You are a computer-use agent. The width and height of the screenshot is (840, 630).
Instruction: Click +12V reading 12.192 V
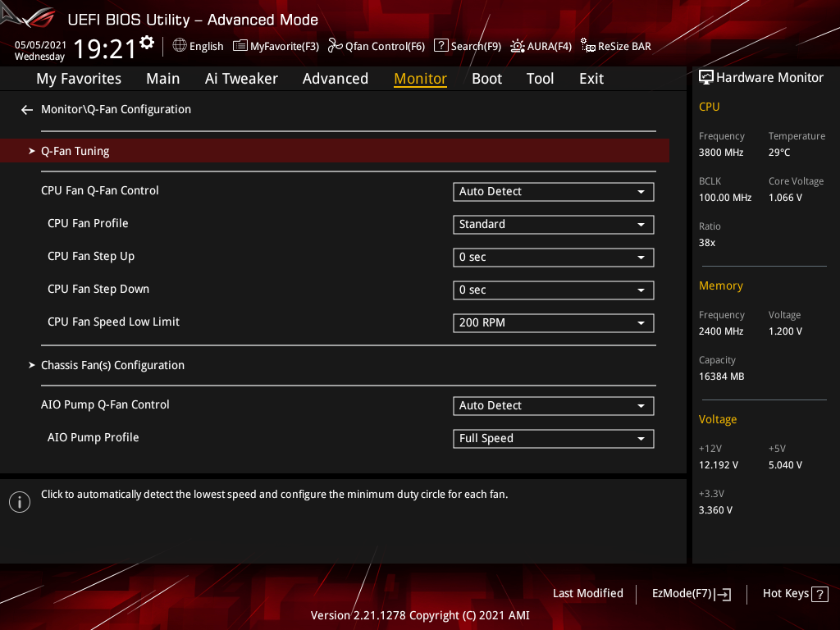[719, 465]
